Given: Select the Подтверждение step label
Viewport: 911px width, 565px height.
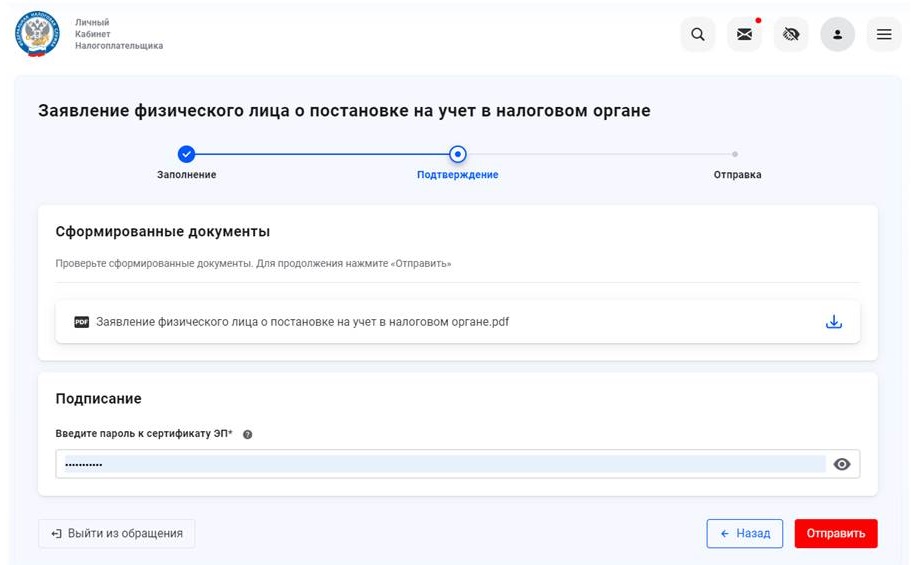Looking at the screenshot, I should [458, 174].
